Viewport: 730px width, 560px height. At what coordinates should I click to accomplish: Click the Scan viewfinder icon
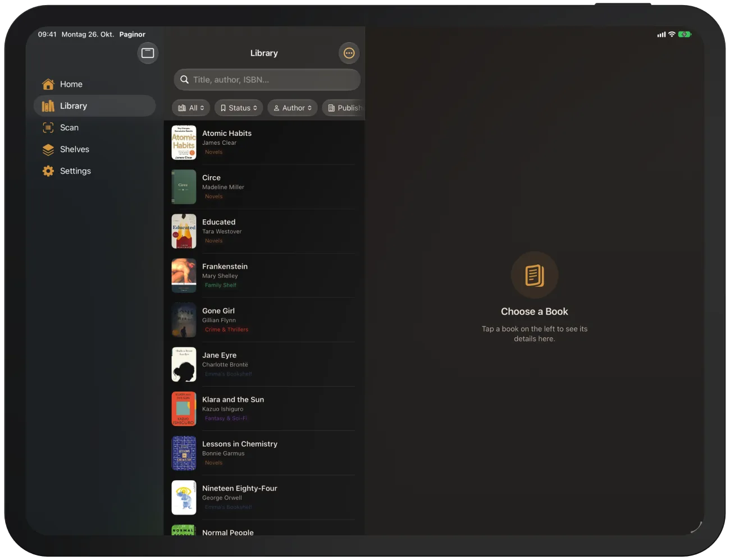pos(48,128)
